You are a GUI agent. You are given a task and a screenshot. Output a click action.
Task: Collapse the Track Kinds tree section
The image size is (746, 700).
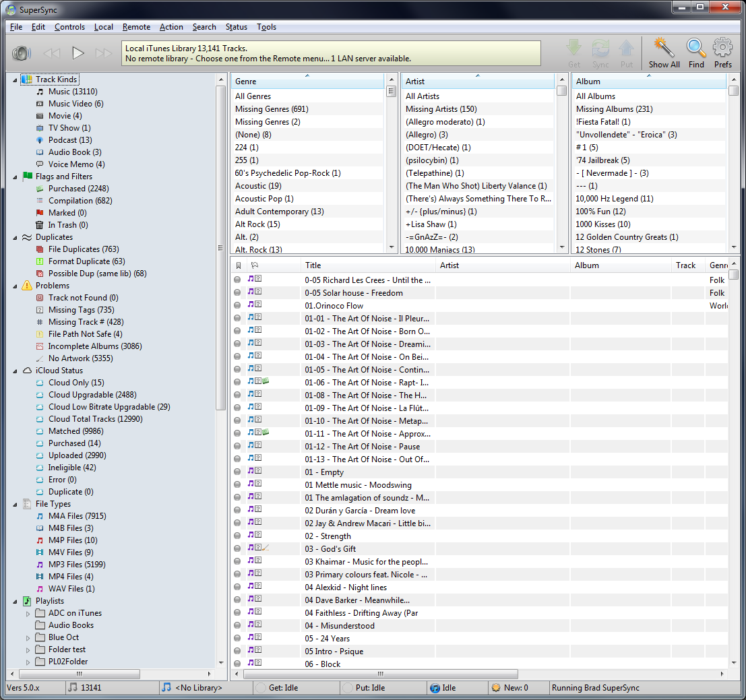coord(15,79)
